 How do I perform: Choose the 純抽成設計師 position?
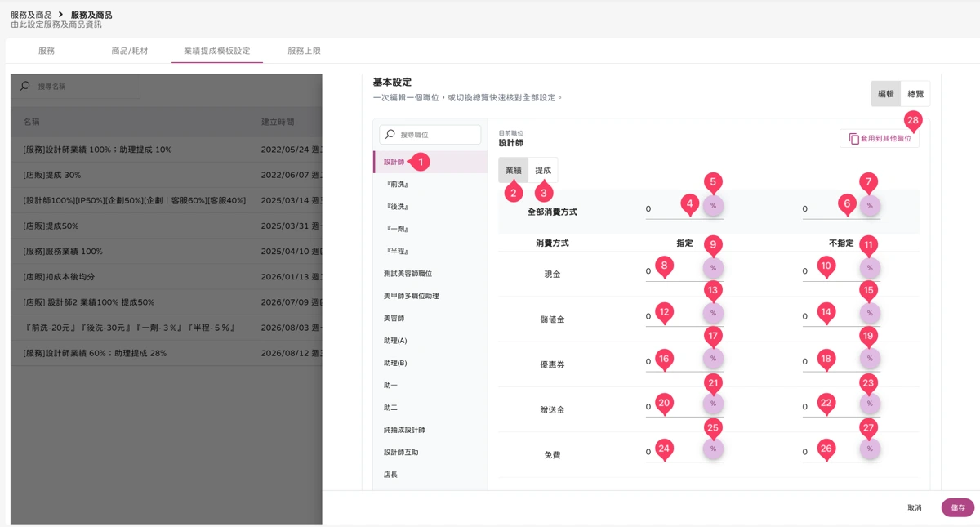[x=430, y=430]
